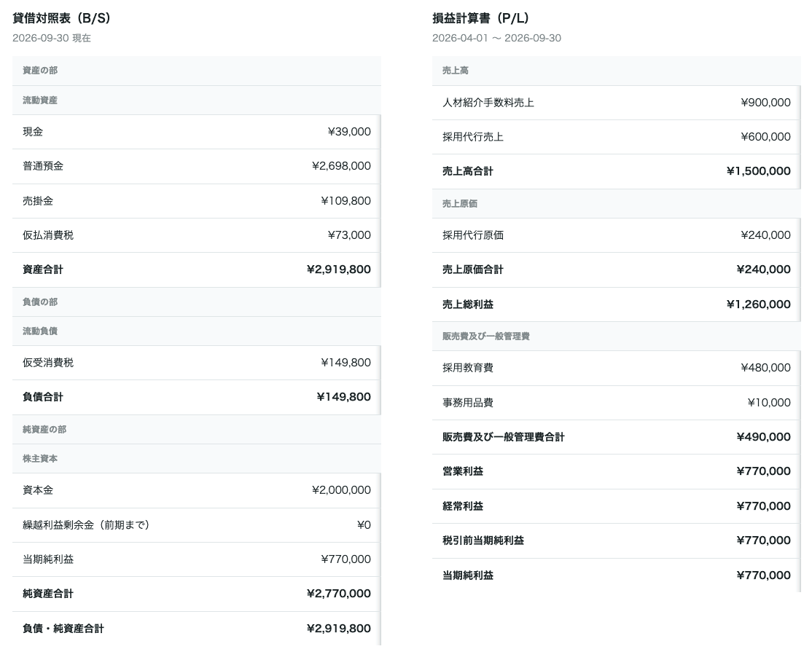Click the ¥490,000 SG&A total amount

tap(764, 437)
